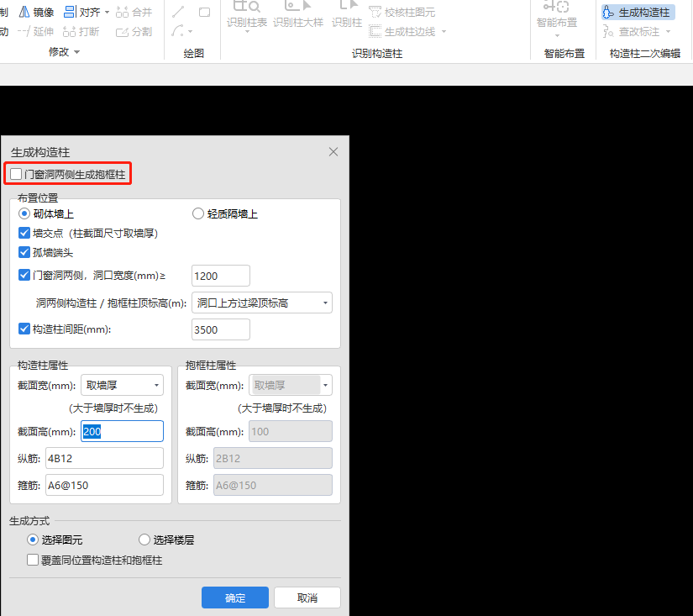Open 生成柱边线 dropdown arrow
The image size is (693, 616).
tap(444, 31)
